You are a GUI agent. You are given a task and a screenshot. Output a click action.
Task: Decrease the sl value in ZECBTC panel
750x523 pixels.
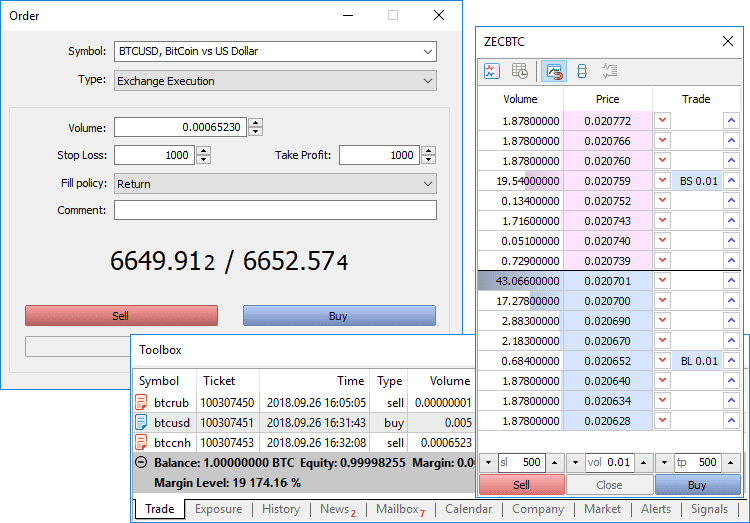[x=488, y=463]
